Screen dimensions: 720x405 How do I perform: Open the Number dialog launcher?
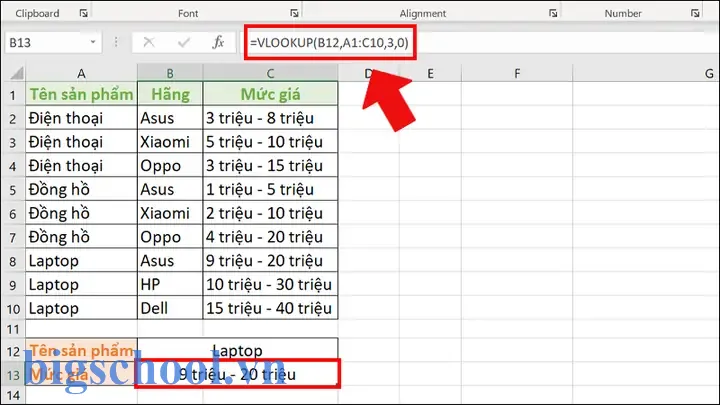point(695,13)
